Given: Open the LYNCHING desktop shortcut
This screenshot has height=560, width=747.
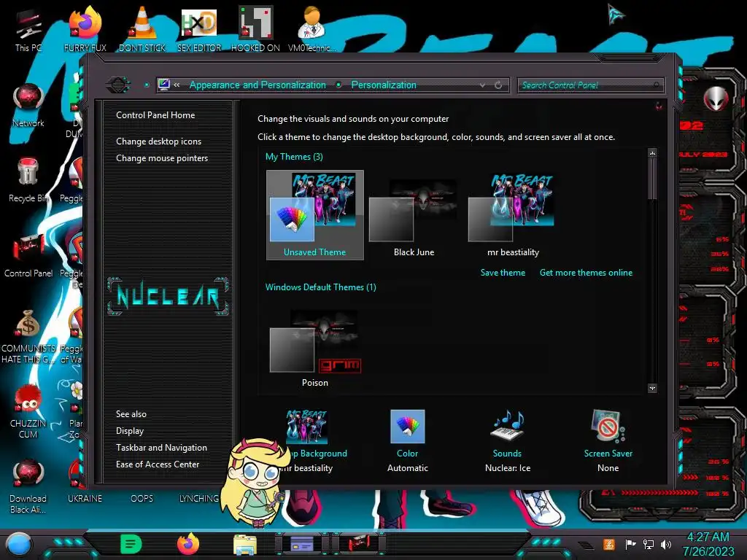Looking at the screenshot, I should (x=199, y=498).
